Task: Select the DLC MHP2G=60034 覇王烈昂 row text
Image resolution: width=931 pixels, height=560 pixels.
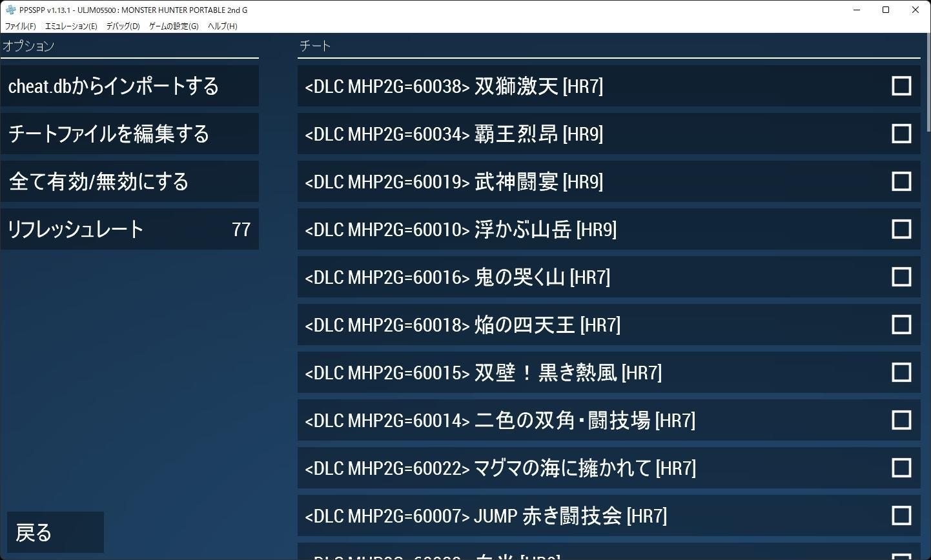Action: (454, 134)
